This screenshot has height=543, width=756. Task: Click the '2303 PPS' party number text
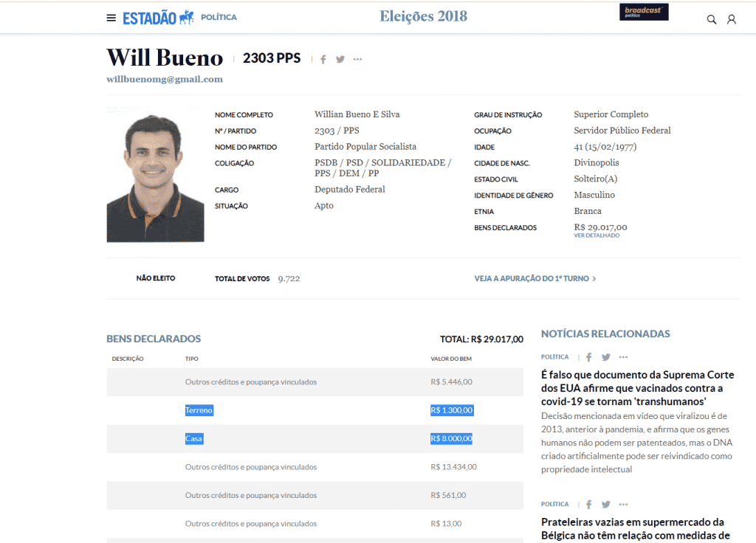[x=272, y=58]
